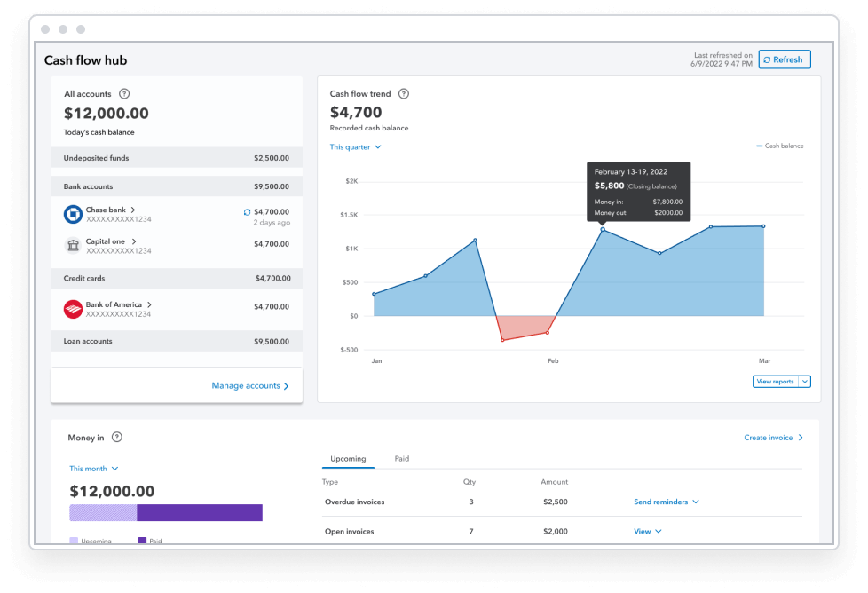Click the Cash balance legend entry
868x593 pixels.
780,146
